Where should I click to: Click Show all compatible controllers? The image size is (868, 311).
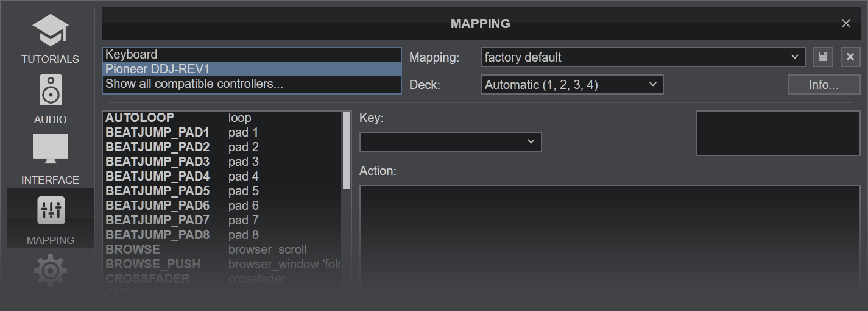point(252,84)
